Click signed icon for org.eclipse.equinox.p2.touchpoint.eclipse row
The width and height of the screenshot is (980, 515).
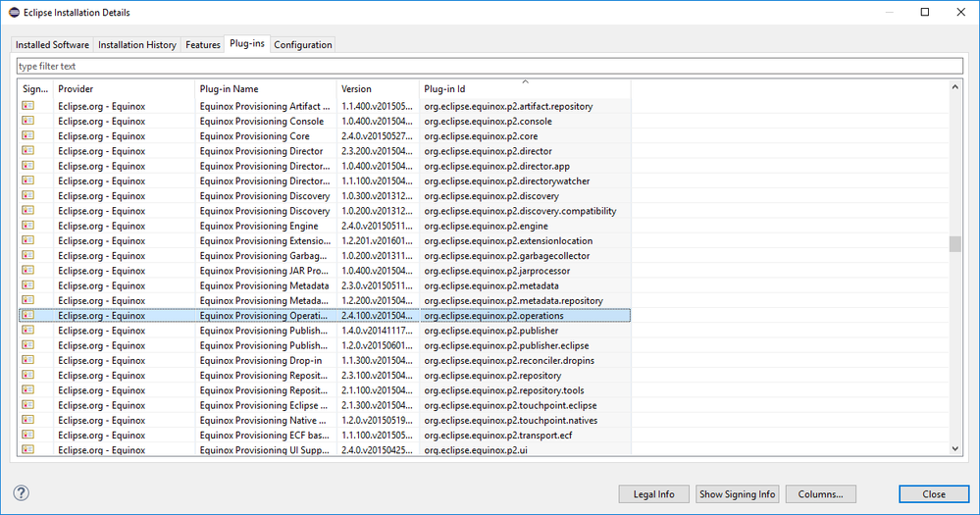(x=27, y=405)
